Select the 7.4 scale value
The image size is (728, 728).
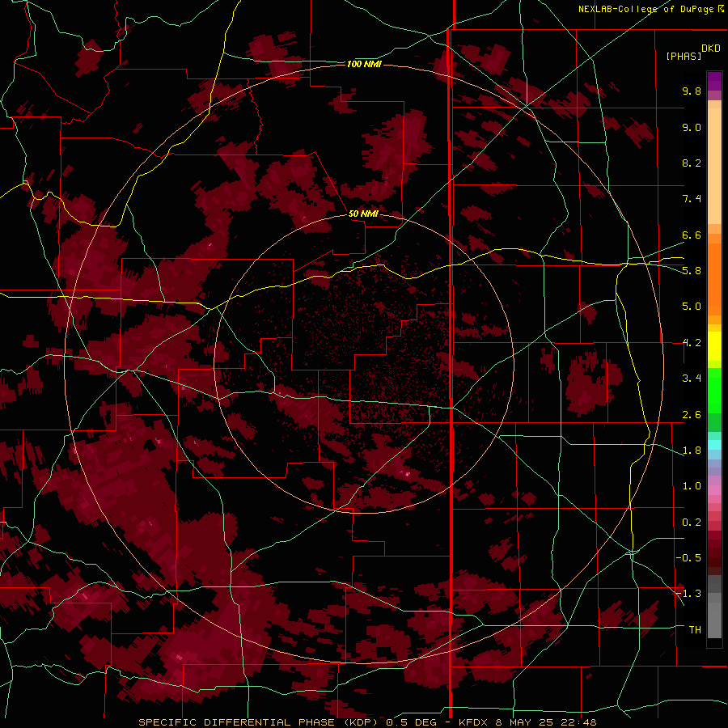[692, 199]
